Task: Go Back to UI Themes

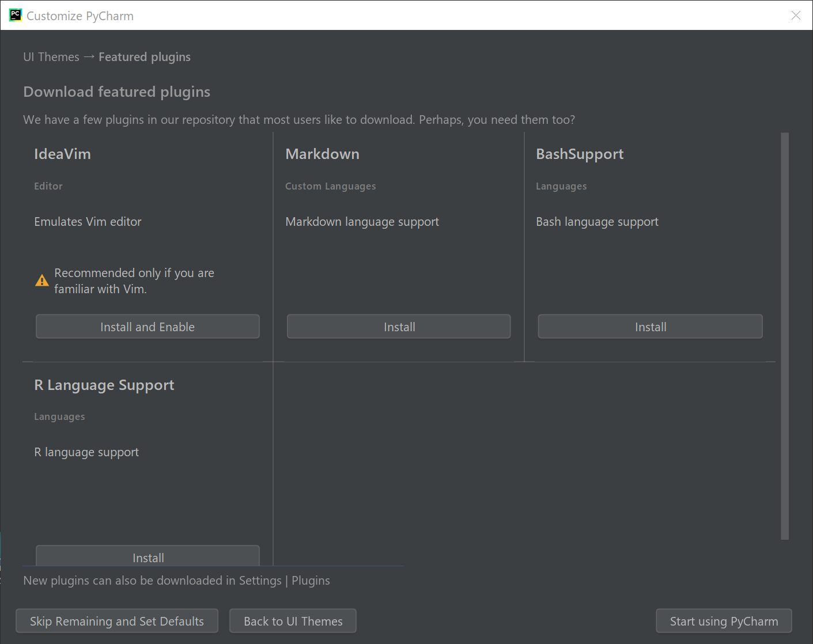Action: pos(293,621)
